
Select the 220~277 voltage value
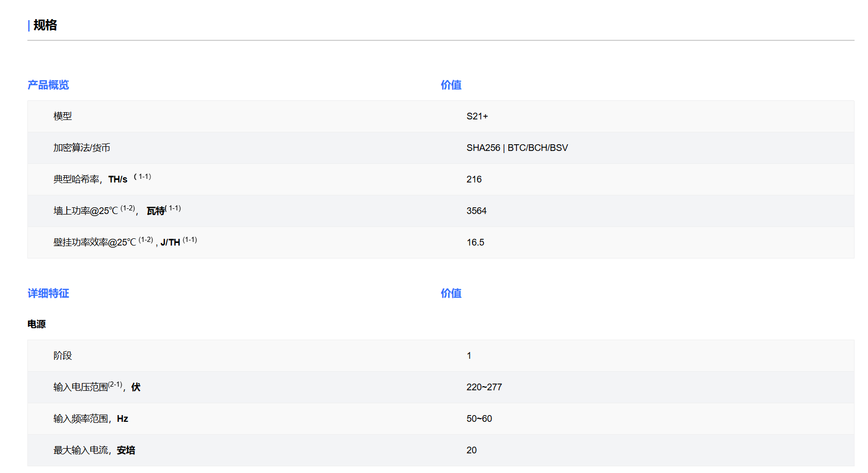pyautogui.click(x=484, y=387)
